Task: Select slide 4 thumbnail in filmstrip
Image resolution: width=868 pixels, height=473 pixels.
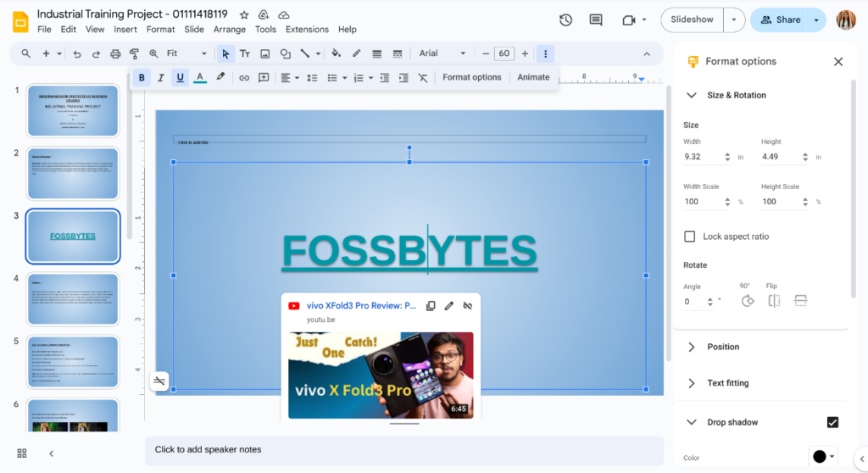Action: 73,299
